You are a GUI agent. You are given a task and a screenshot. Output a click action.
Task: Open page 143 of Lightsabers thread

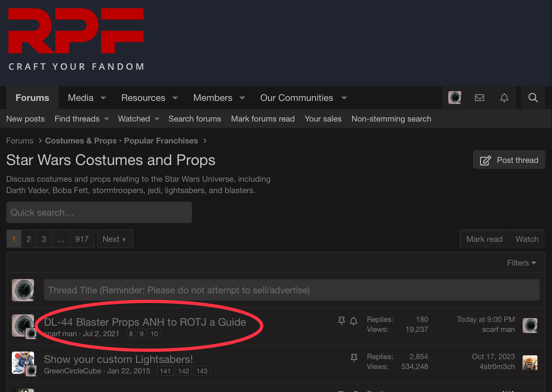pyautogui.click(x=202, y=371)
